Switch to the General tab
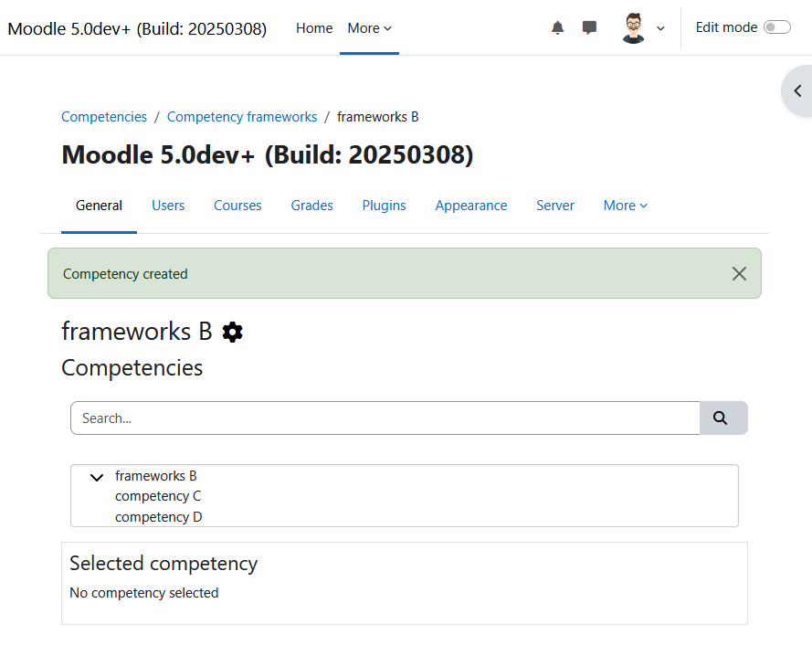This screenshot has width=812, height=656. click(x=99, y=206)
